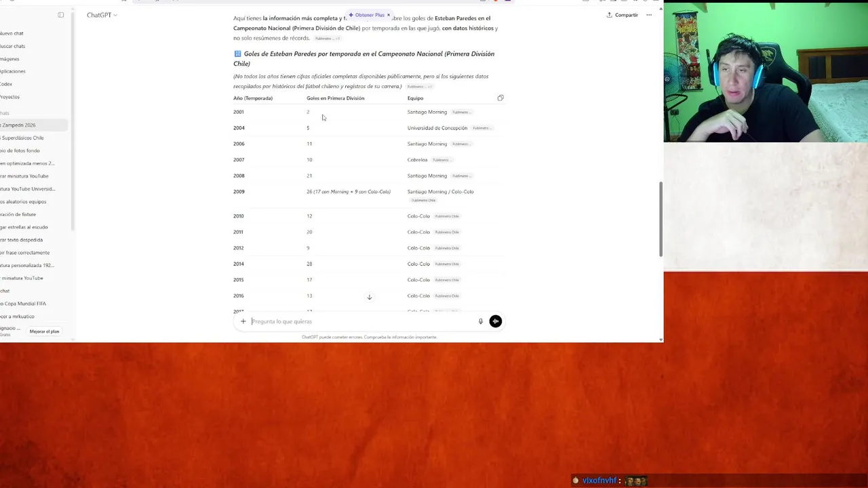Click the year '2008' cell
Screen dimensions: 868x488
point(239,176)
